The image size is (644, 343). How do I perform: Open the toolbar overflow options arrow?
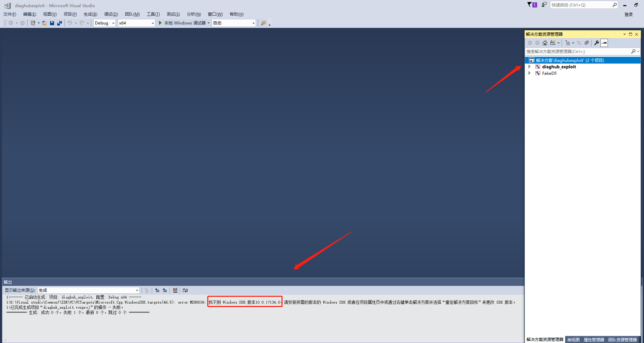click(270, 24)
